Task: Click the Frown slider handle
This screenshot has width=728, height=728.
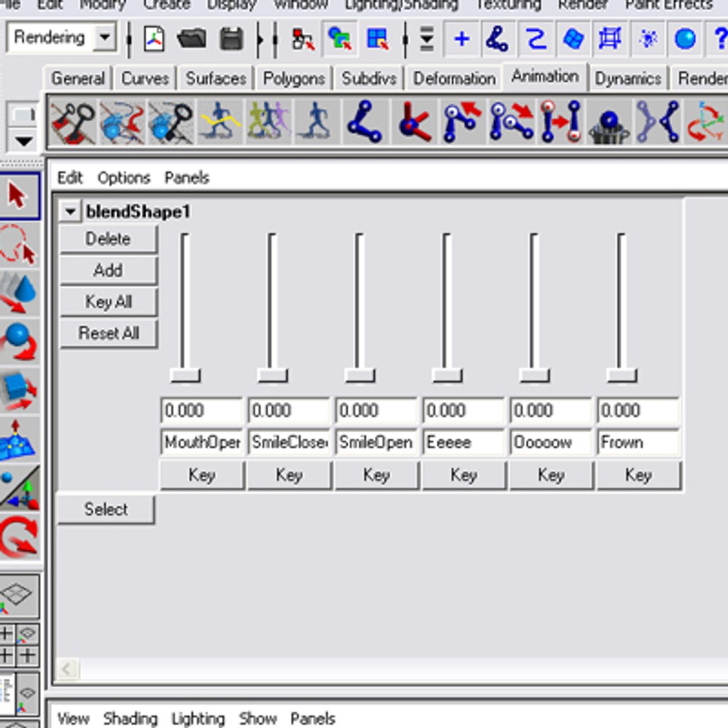Action: pos(621,375)
